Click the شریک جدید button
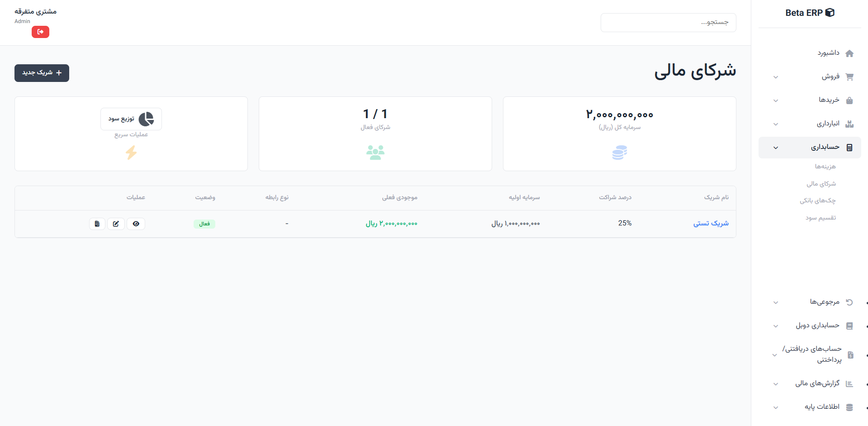The width and height of the screenshot is (868, 426). coord(42,73)
